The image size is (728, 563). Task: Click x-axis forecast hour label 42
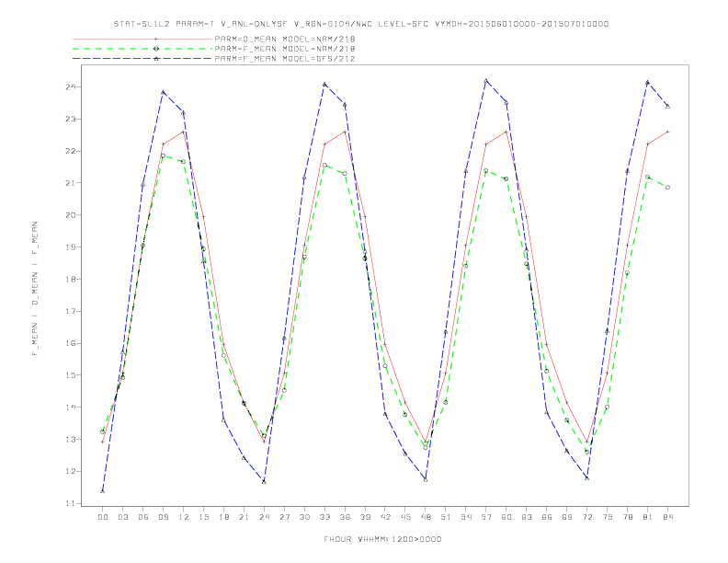[x=385, y=517]
